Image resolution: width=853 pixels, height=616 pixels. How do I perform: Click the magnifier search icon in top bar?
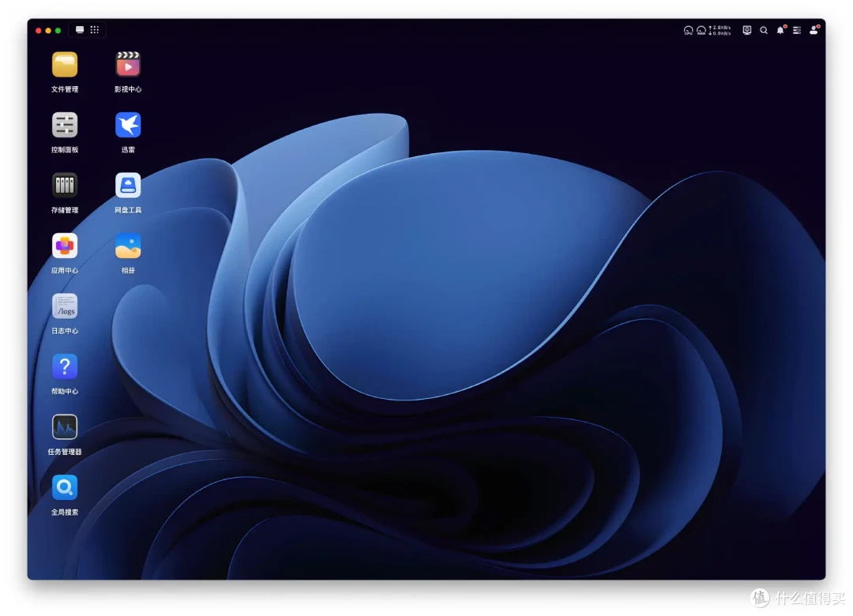tap(764, 31)
